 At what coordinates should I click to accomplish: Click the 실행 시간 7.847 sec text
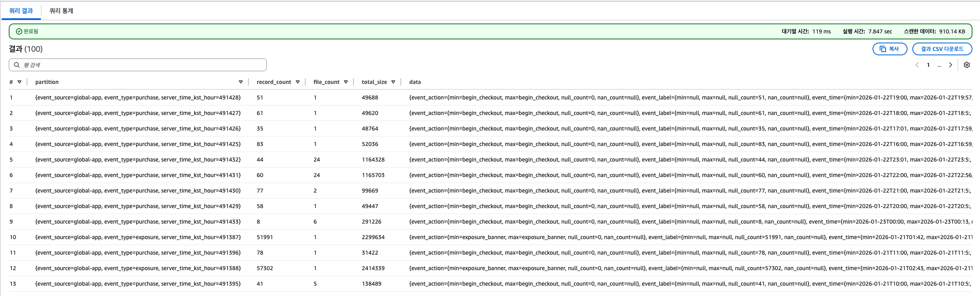click(x=867, y=31)
